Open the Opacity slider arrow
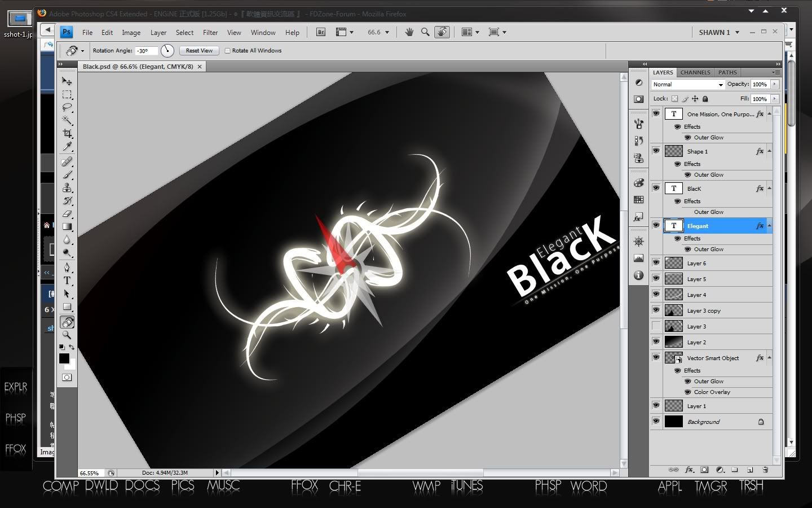Viewport: 812px width, 508px height. coord(775,85)
